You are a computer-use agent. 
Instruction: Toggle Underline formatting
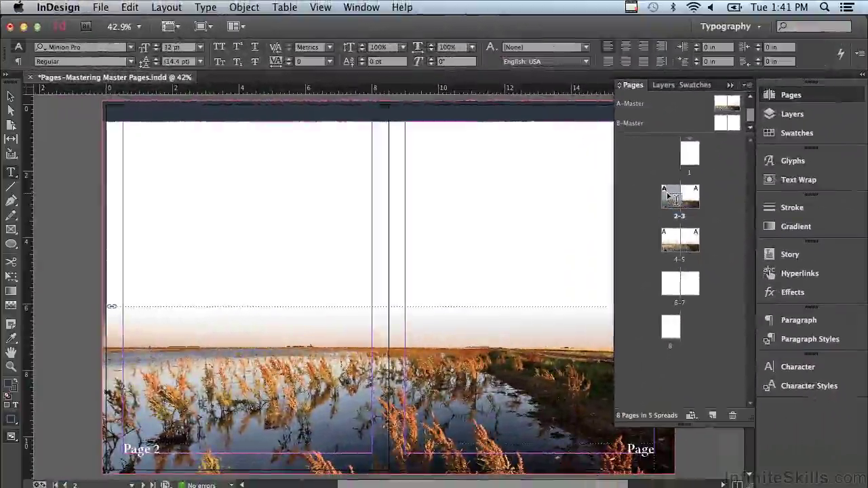255,47
